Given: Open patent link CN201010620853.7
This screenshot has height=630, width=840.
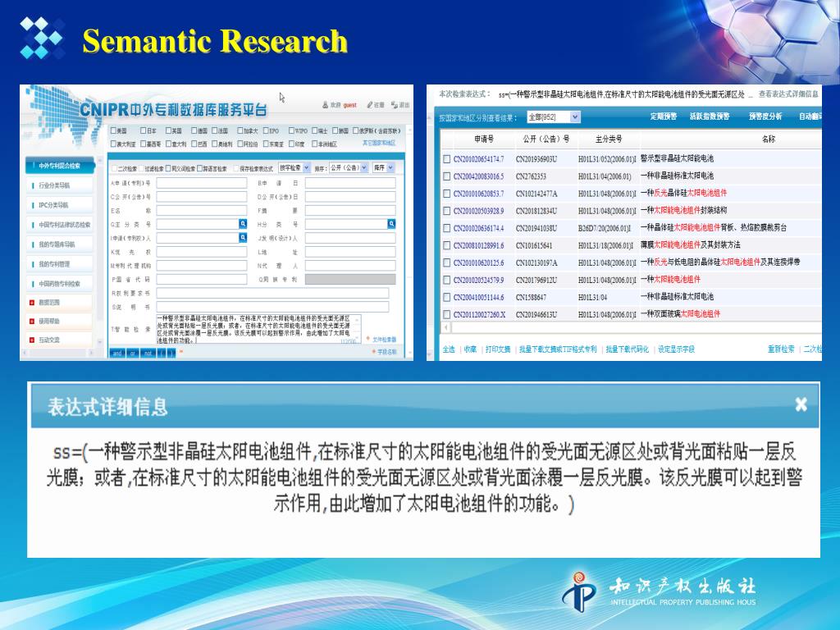Looking at the screenshot, I should 478,194.
